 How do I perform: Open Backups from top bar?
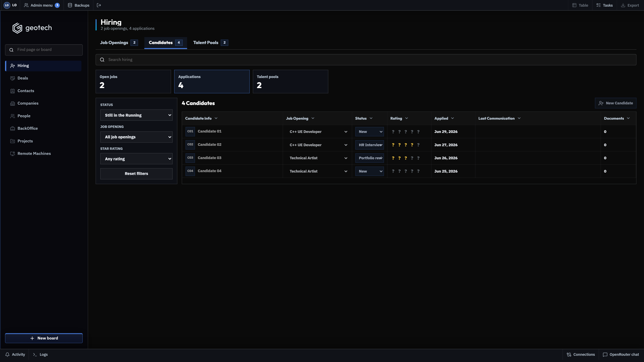click(78, 5)
